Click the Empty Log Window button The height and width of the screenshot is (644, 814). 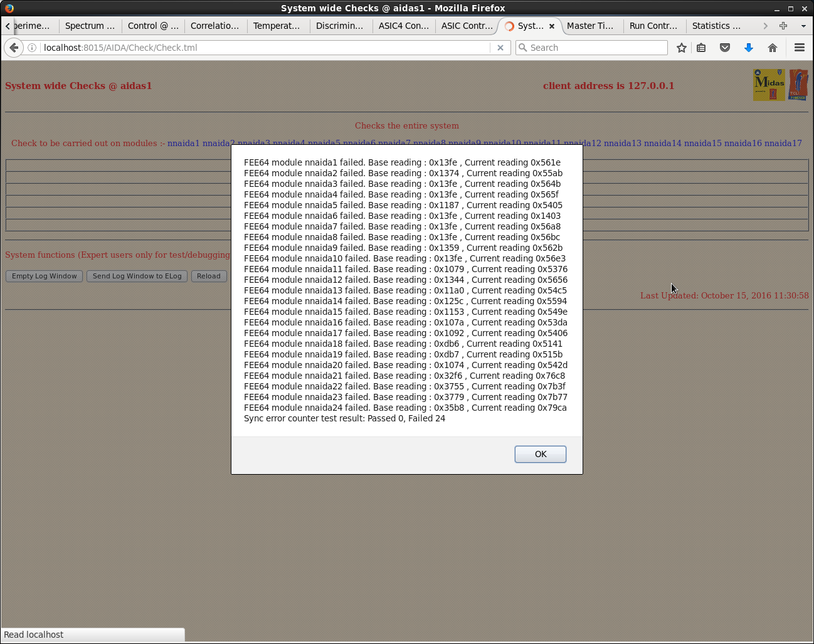(x=45, y=276)
